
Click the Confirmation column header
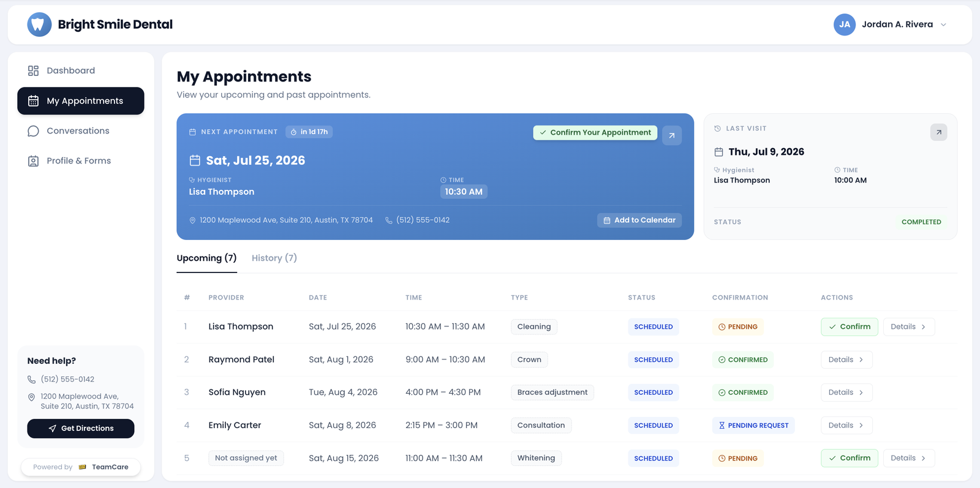point(740,298)
